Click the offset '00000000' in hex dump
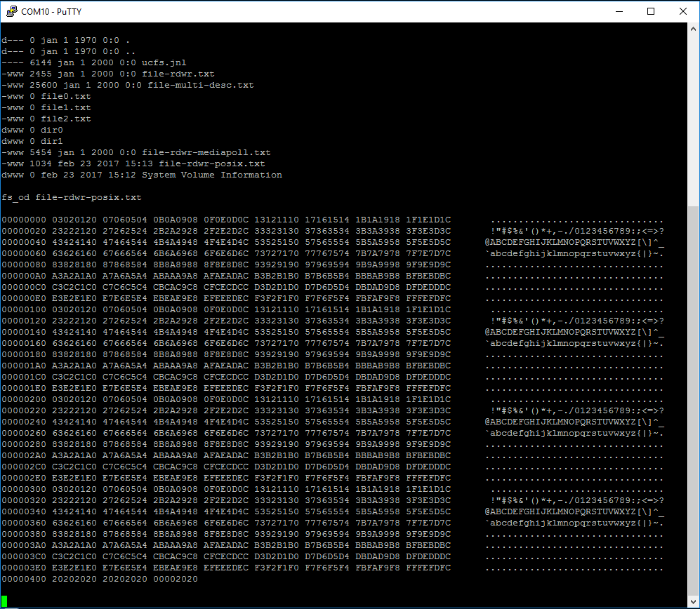 tap(24, 220)
